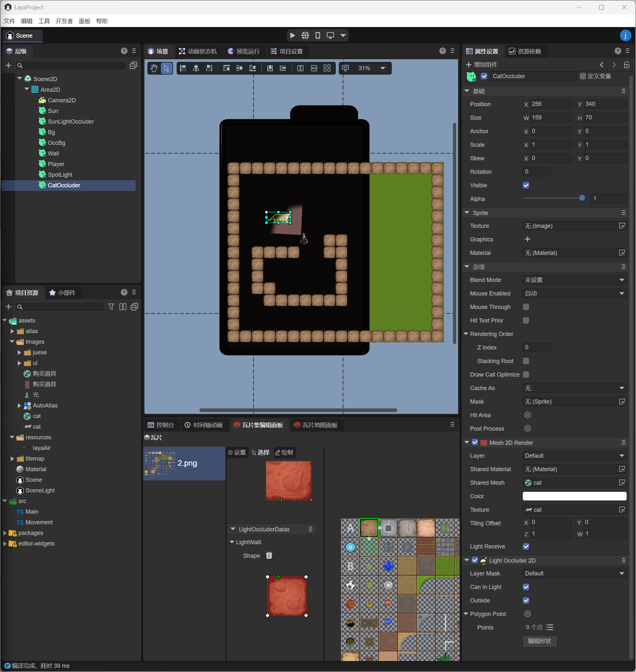The width and height of the screenshot is (636, 672).
Task: Open the Blend Mode dropdown
Action: coord(574,280)
